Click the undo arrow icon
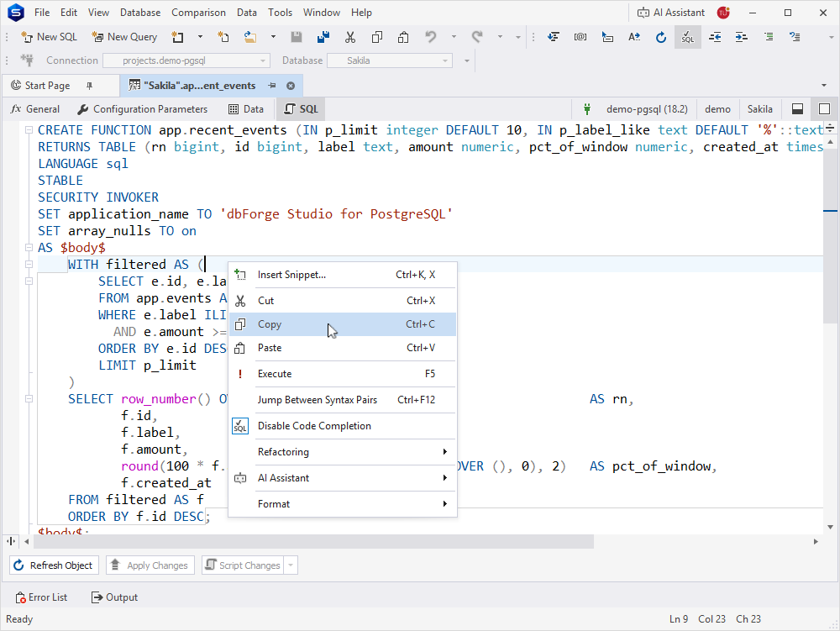Screen dimensions: 840x631 tap(431, 37)
